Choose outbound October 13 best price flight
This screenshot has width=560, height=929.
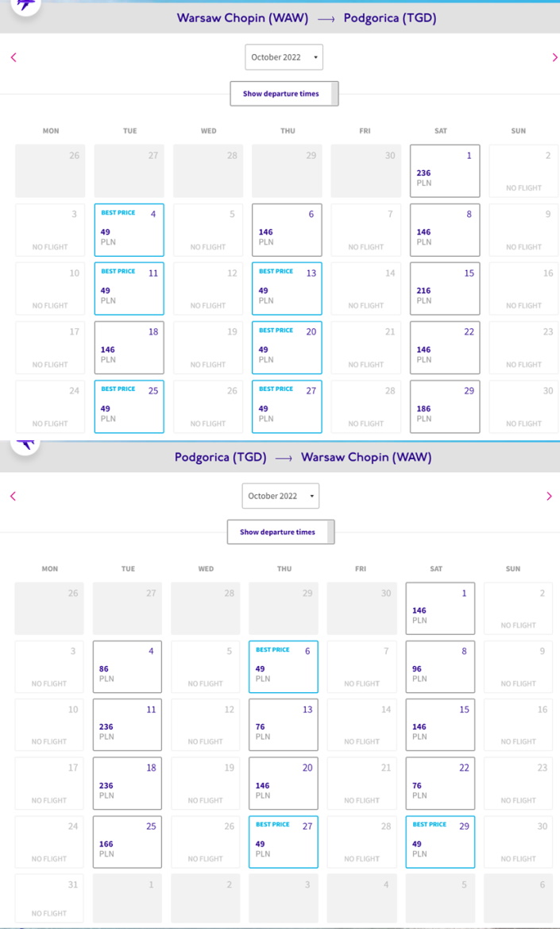tap(287, 288)
